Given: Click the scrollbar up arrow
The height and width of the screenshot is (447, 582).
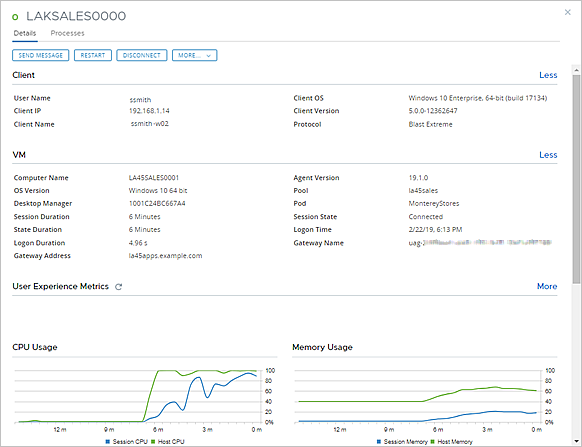Looking at the screenshot, I should (x=576, y=70).
